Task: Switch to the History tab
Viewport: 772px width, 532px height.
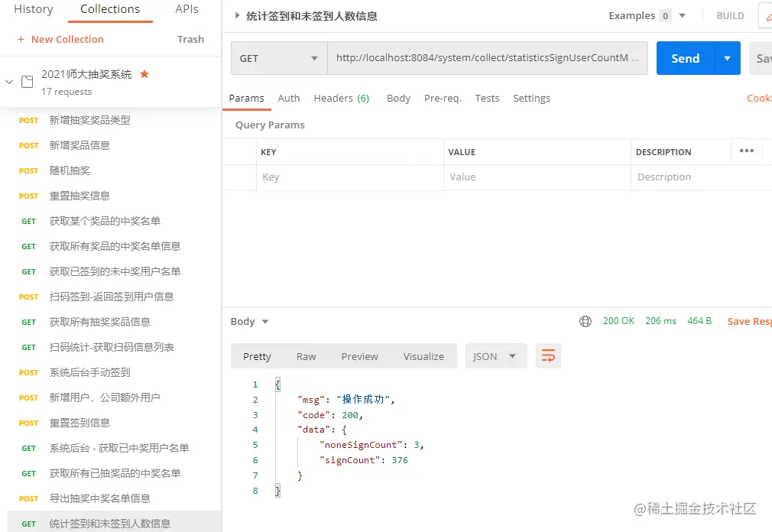Action: pos(34,9)
